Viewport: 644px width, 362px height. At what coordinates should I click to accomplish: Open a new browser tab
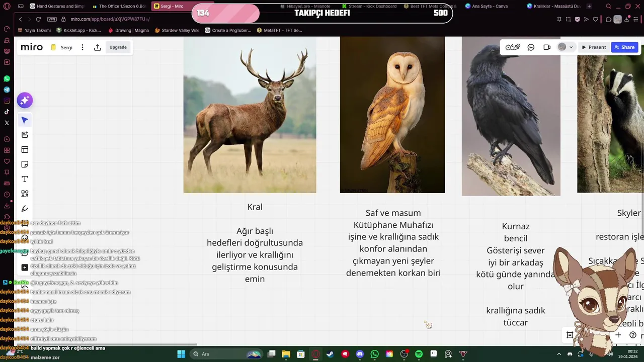589,6
